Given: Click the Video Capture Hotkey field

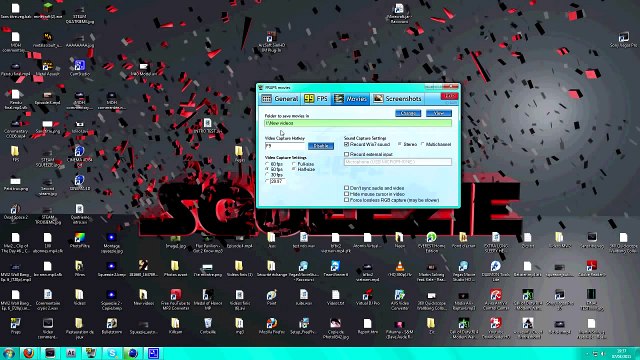Looking at the screenshot, I should click(x=285, y=146).
